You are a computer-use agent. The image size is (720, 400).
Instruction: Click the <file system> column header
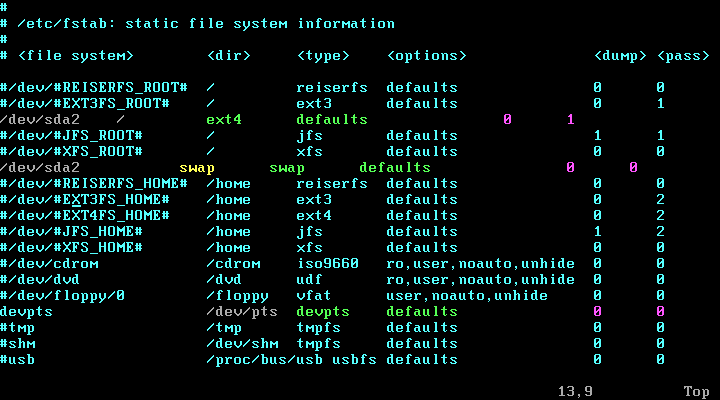coord(75,56)
